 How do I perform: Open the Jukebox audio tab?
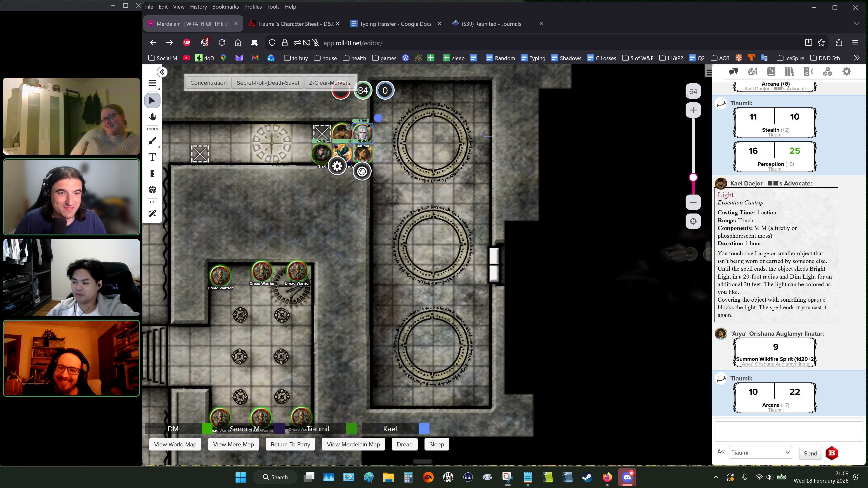coord(808,71)
